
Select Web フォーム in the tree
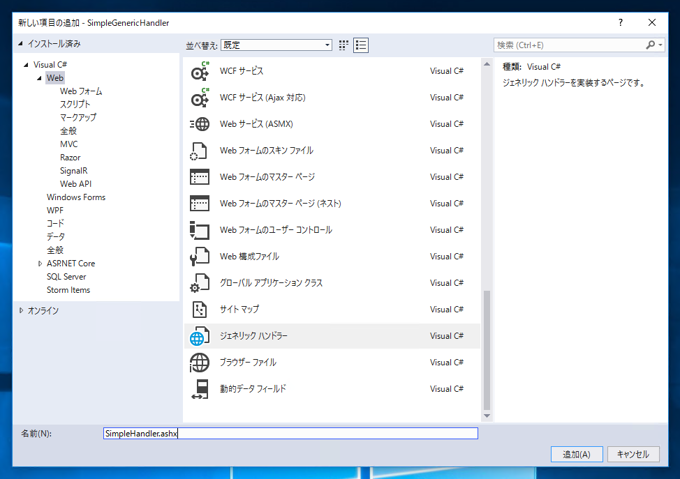click(81, 91)
